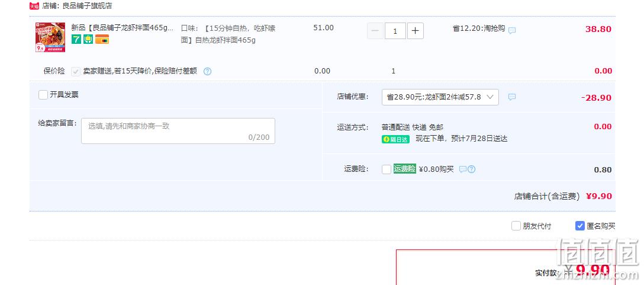Click the comment icon beside store discount dropdown
The image size is (644, 285).
point(512,97)
